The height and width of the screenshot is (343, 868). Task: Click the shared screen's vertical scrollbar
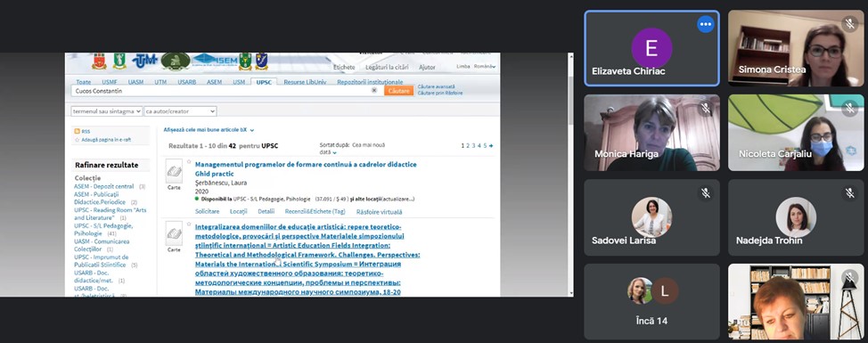point(570,175)
